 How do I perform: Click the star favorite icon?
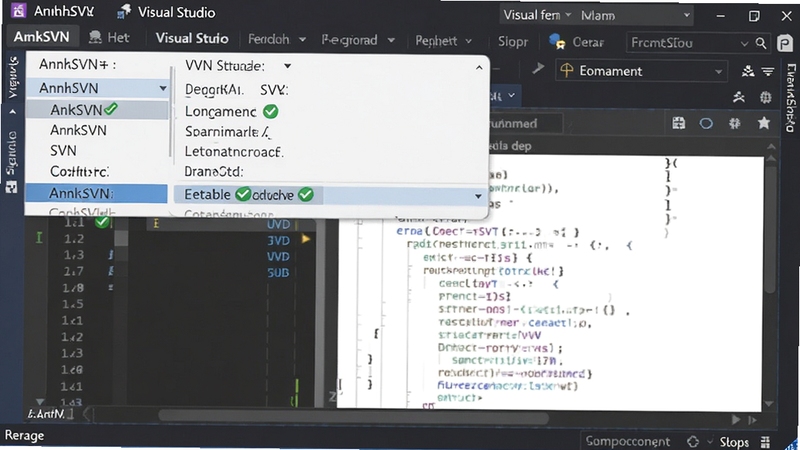(x=764, y=122)
